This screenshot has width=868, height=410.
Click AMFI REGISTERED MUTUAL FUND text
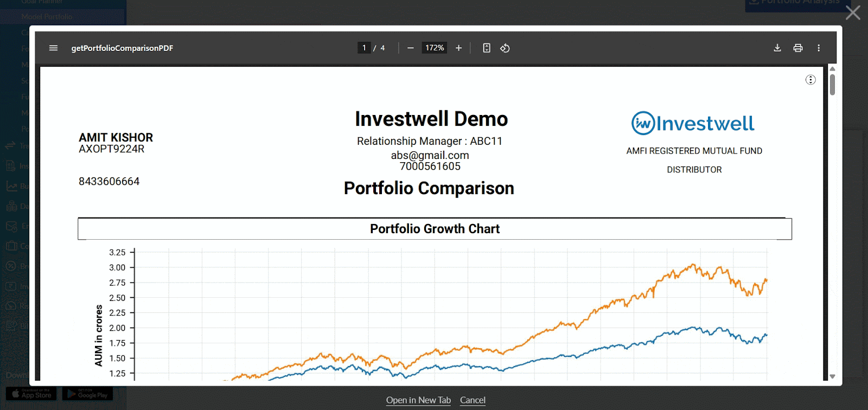(694, 151)
